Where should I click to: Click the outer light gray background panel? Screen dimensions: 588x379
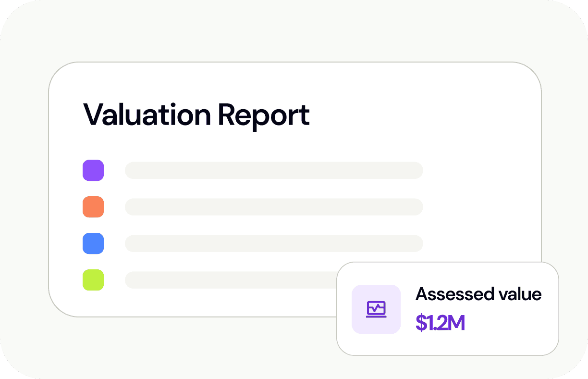coord(29,29)
